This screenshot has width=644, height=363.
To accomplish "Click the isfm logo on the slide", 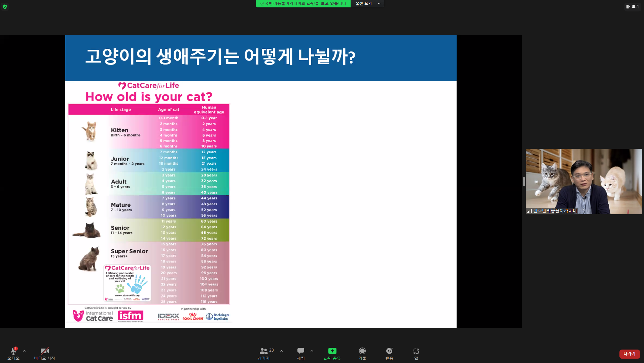I will [131, 316].
